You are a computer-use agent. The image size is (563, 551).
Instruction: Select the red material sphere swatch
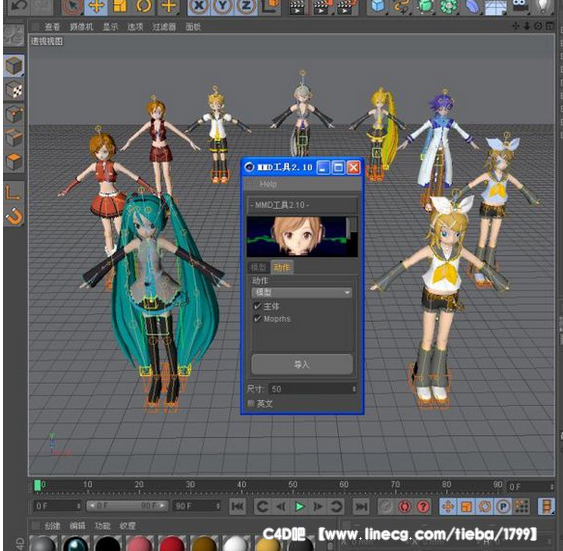pyautogui.click(x=172, y=543)
